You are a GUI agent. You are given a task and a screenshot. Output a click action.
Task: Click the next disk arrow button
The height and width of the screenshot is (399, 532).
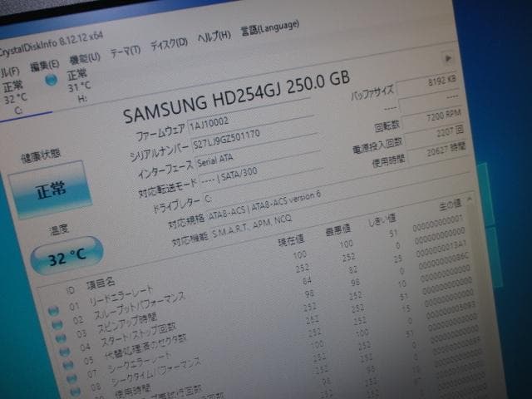[448, 58]
